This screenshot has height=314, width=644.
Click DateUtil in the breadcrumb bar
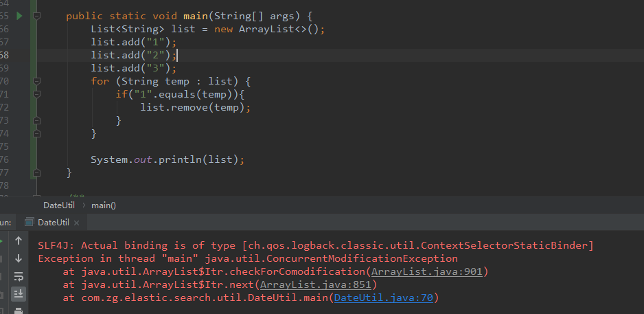coord(59,205)
